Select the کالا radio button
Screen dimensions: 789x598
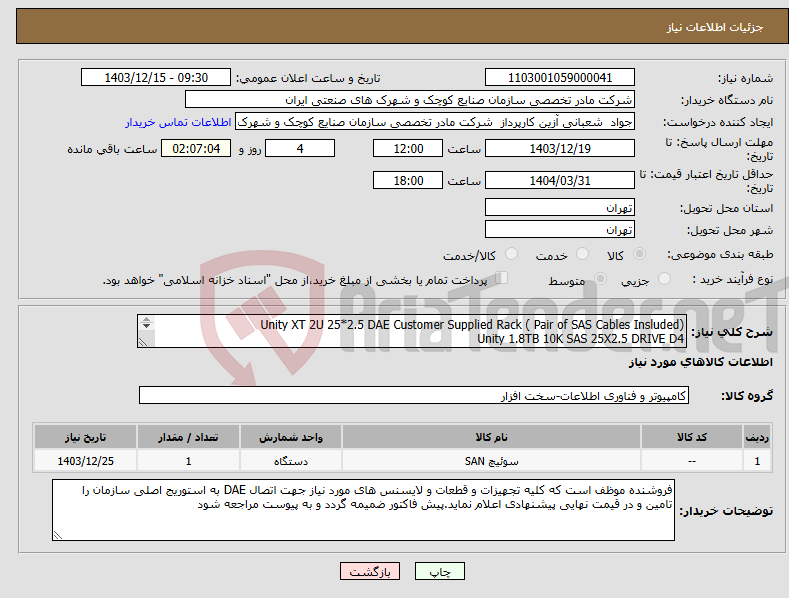pyautogui.click(x=639, y=254)
